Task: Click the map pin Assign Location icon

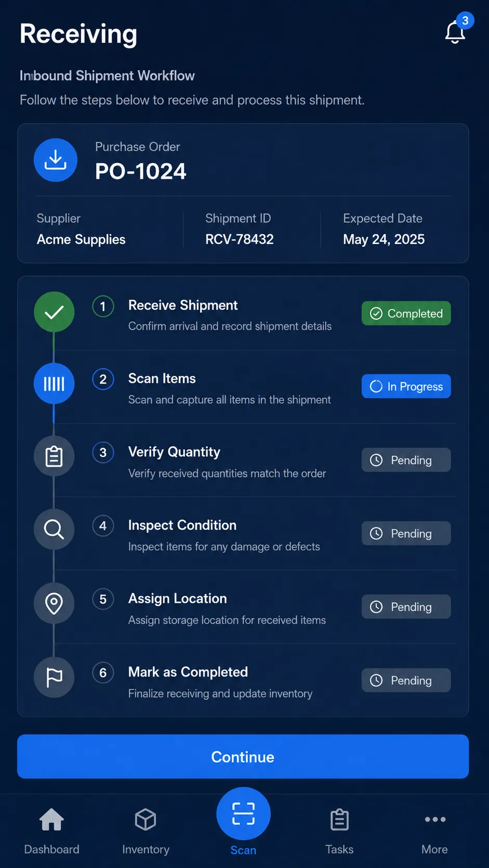Action: pyautogui.click(x=54, y=603)
